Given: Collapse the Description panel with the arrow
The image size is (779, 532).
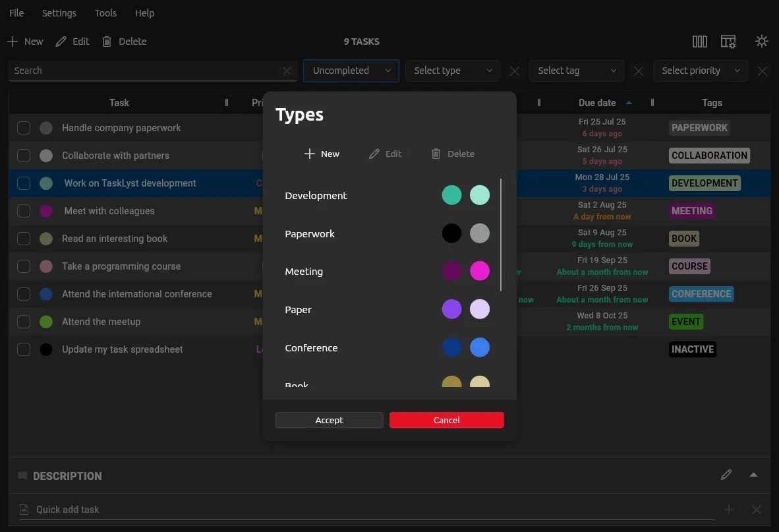Looking at the screenshot, I should coord(753,475).
